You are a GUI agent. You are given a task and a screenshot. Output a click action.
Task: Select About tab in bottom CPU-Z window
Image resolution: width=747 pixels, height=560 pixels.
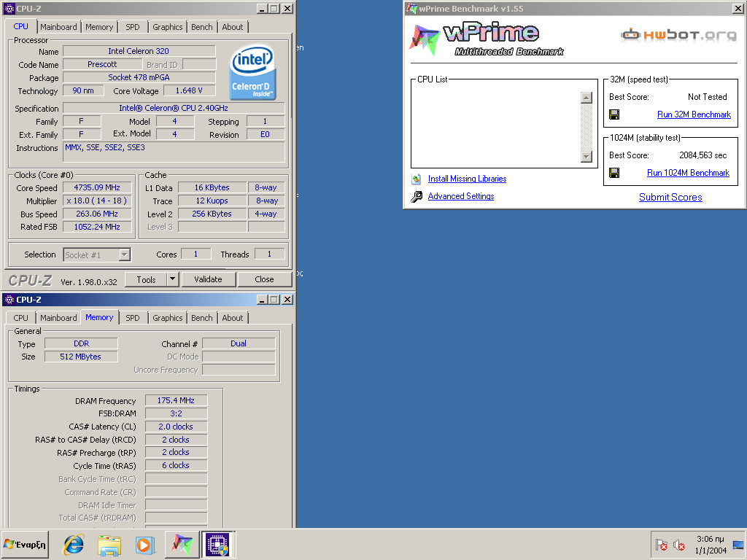point(233,318)
